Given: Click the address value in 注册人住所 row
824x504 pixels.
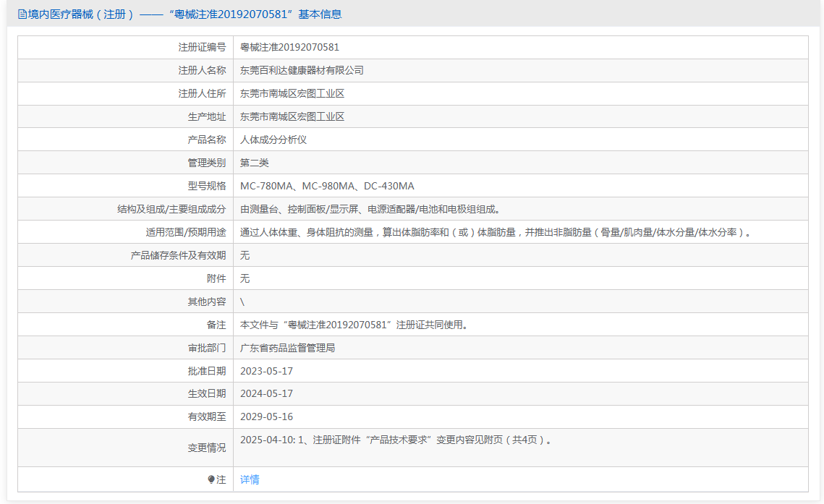Looking at the screenshot, I should tap(292, 93).
